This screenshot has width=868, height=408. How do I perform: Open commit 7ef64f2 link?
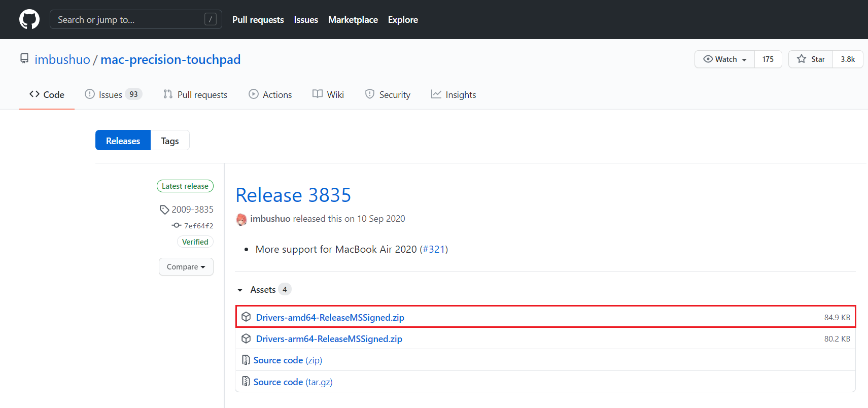198,226
